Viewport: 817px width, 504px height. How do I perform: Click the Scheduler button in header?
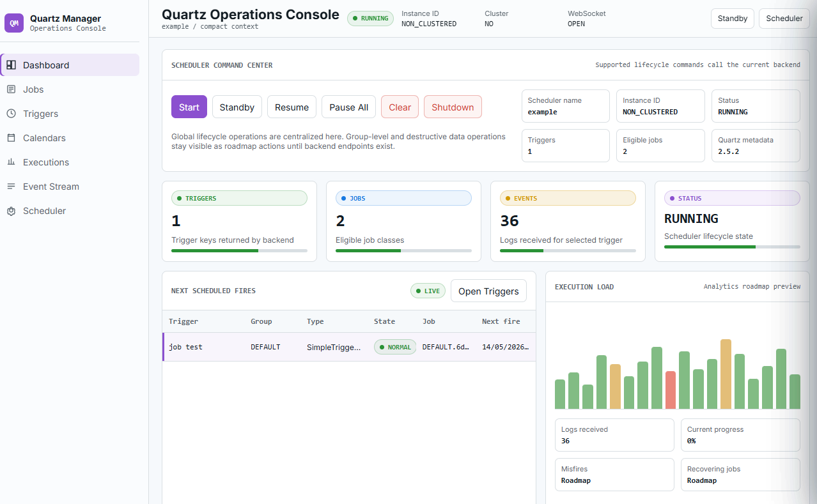pos(784,19)
